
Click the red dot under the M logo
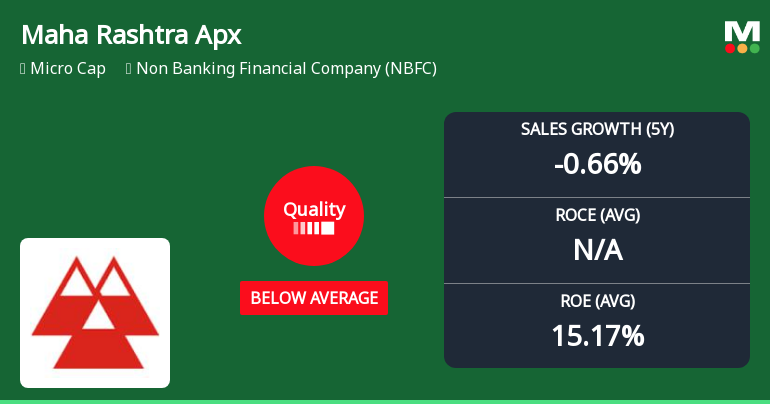coord(730,48)
